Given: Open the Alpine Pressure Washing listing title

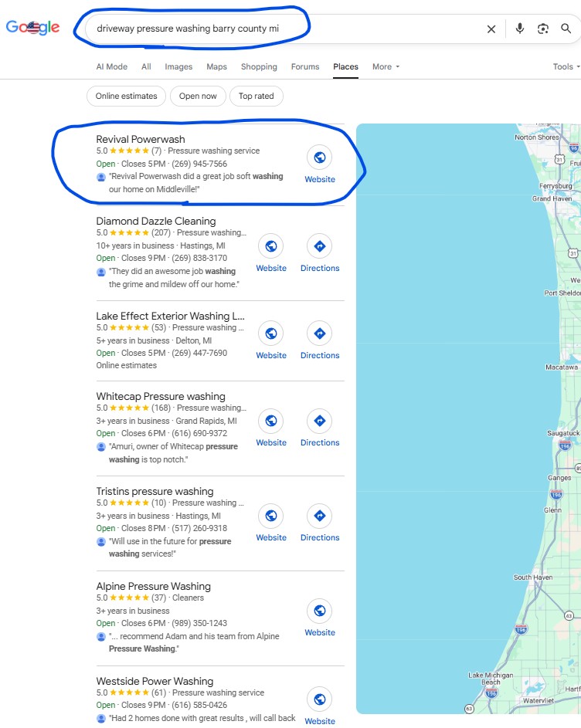Looking at the screenshot, I should click(x=154, y=587).
